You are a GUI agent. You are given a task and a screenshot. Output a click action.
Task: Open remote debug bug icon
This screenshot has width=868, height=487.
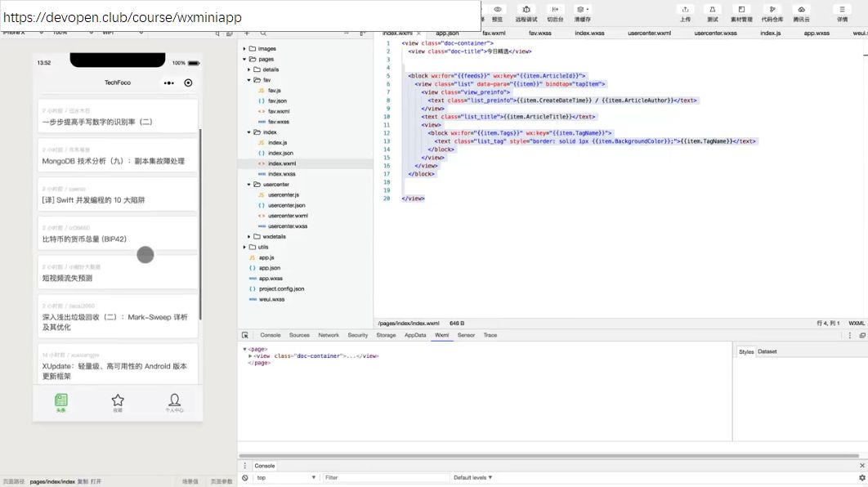526,10
